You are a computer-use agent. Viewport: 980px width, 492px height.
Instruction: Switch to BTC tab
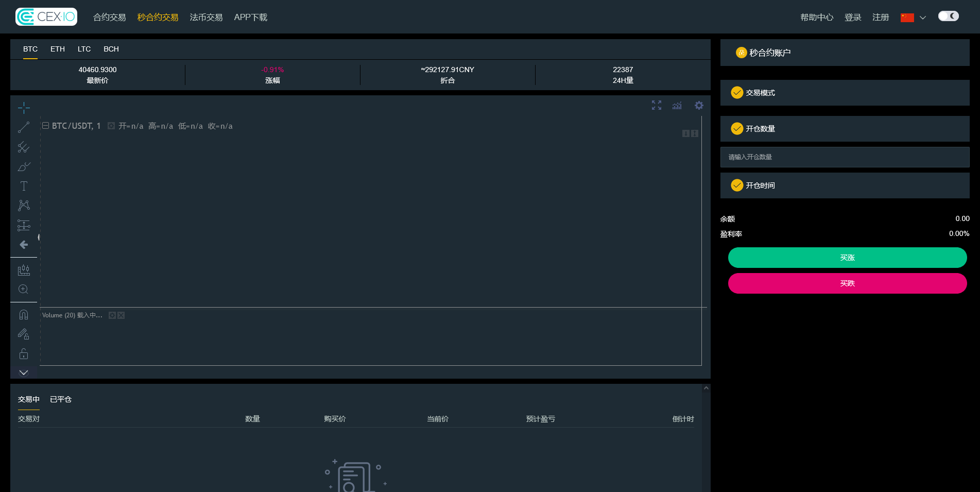pyautogui.click(x=30, y=49)
